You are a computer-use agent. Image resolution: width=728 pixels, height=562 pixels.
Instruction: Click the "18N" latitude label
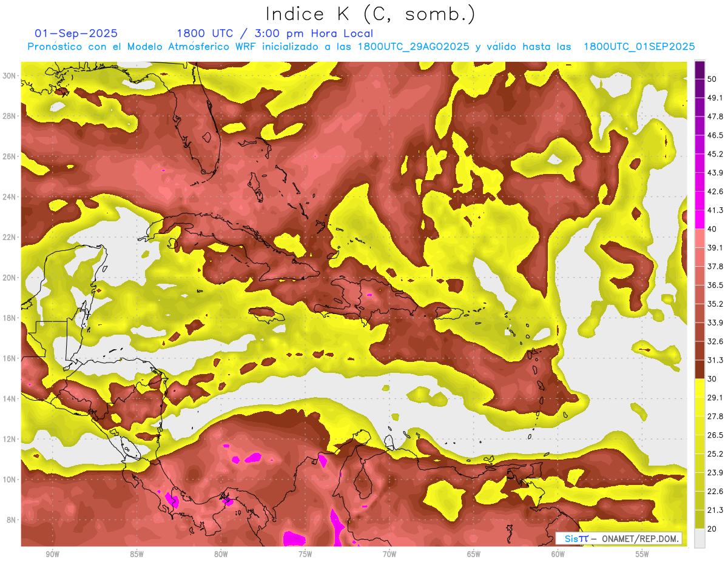coord(10,318)
